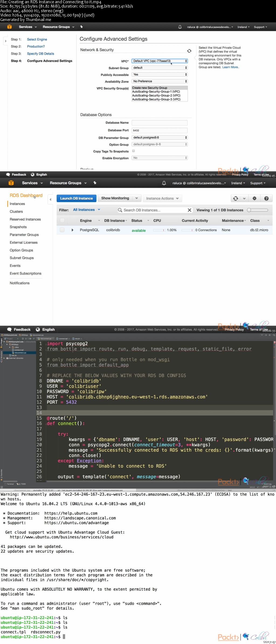The width and height of the screenshot is (276, 644).
Task: Click the AWS cube logo in the Configure Advanced Settings frame
Action: coord(9,27)
